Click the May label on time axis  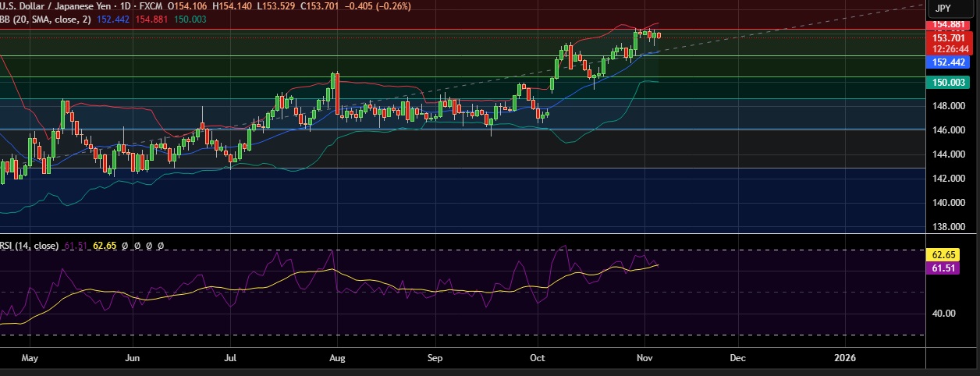pos(30,358)
